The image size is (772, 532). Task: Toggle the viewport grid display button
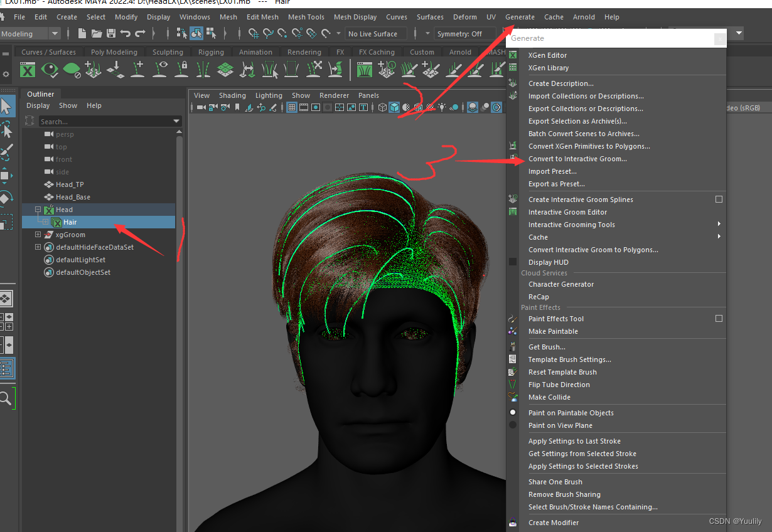coord(292,107)
